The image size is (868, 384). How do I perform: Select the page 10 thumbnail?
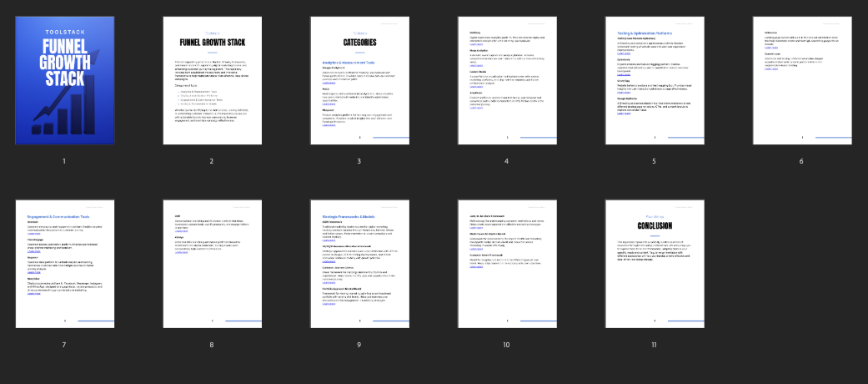pyautogui.click(x=507, y=264)
